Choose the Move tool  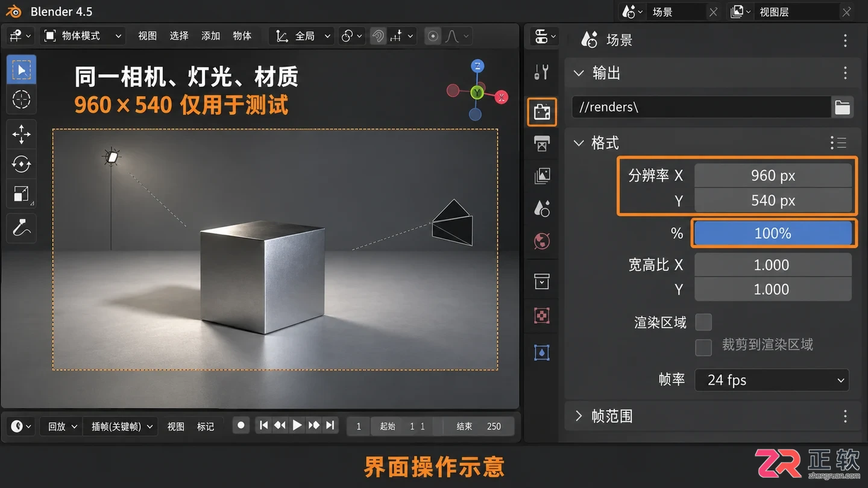pos(22,134)
